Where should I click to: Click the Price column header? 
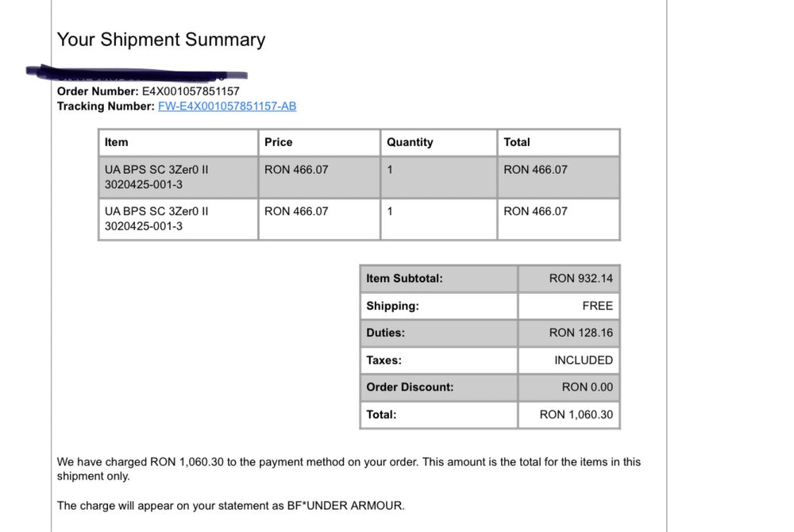(x=279, y=142)
